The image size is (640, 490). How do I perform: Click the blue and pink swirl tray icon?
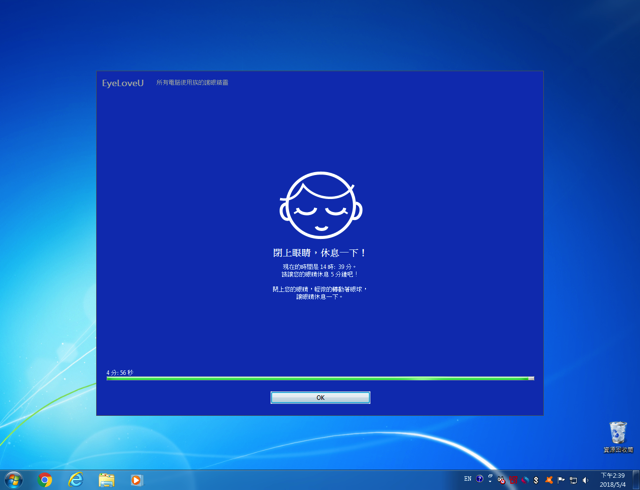tap(525, 480)
